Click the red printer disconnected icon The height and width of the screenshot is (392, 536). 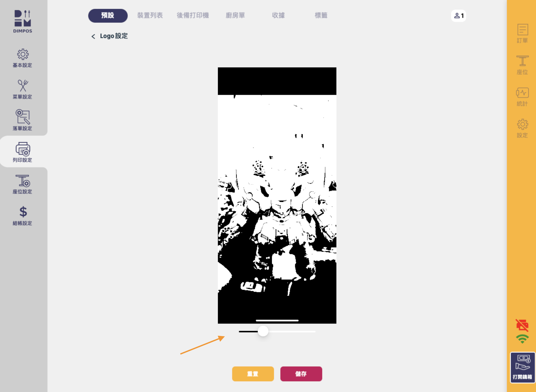[x=522, y=325]
